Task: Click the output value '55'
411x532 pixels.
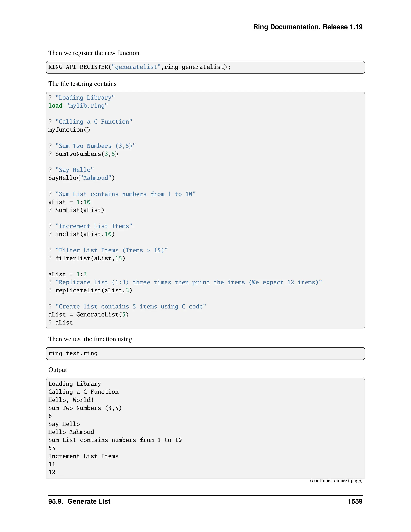Action: (52, 448)
